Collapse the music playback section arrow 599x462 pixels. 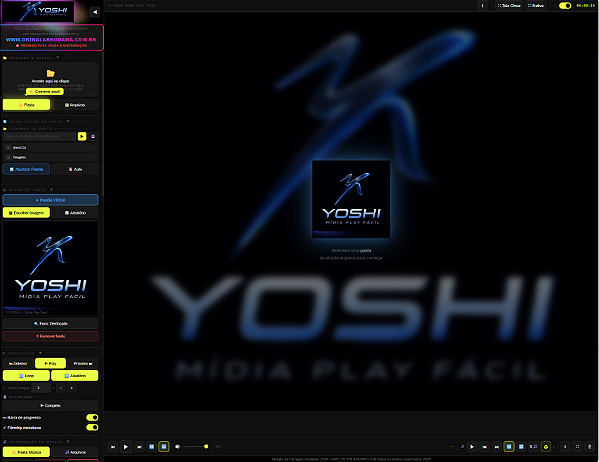(68, 442)
